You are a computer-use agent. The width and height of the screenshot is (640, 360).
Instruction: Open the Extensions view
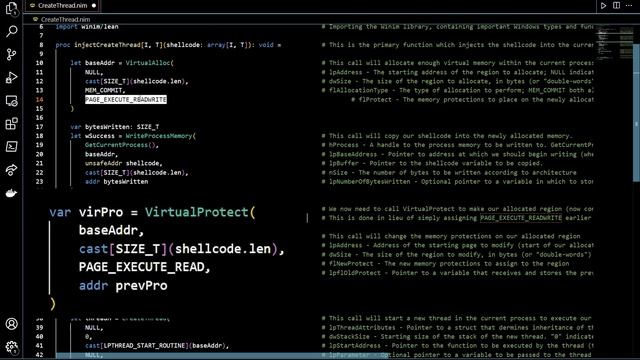point(11,123)
